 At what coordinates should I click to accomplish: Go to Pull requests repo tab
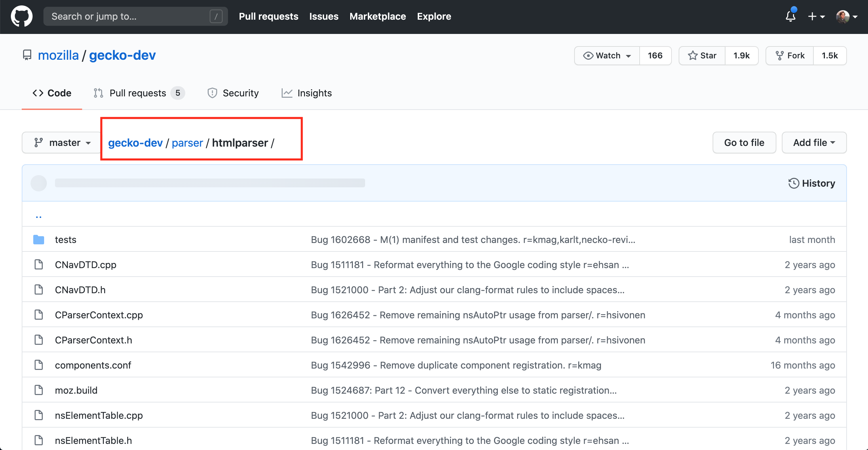coord(138,93)
